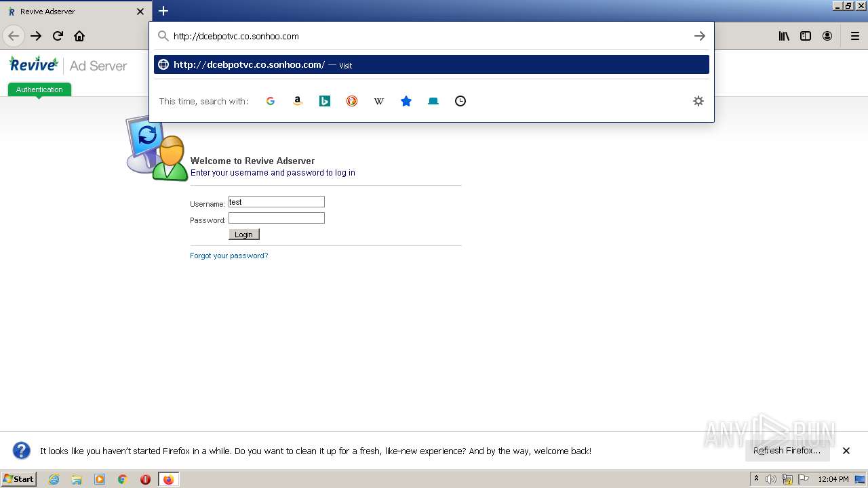Select the Revive Adserver browser tab
Viewport: 868px width, 488px height.
coord(75,12)
